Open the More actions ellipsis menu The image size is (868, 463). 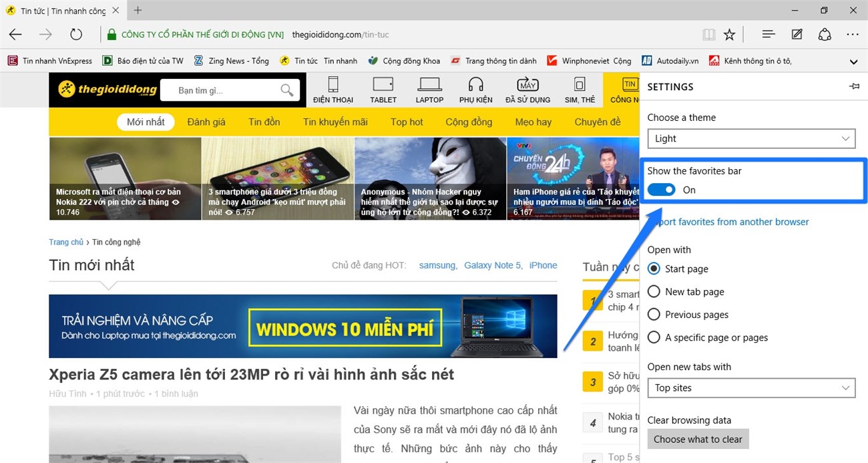pos(853,34)
